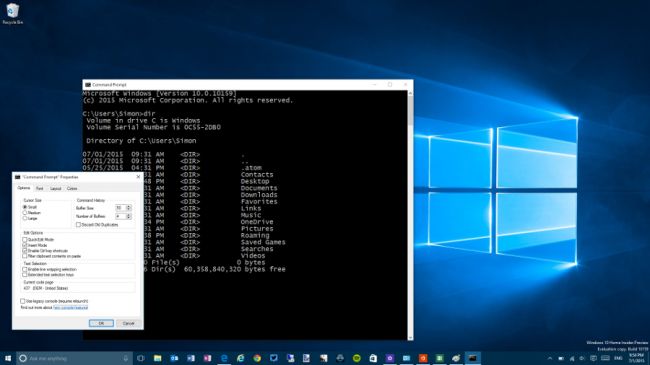Image resolution: width=650 pixels, height=365 pixels.
Task: Click 'OneDrive' directory entry text
Action: pyautogui.click(x=257, y=221)
